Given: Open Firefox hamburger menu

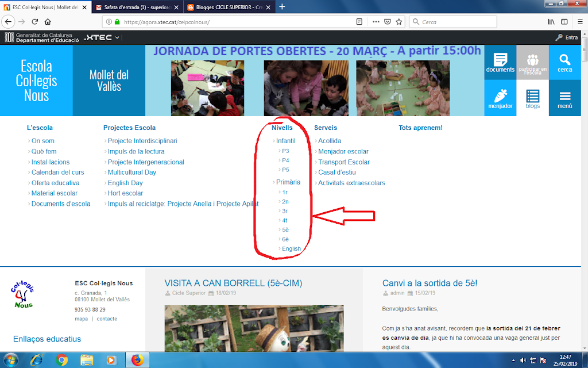Looking at the screenshot, I should [579, 22].
